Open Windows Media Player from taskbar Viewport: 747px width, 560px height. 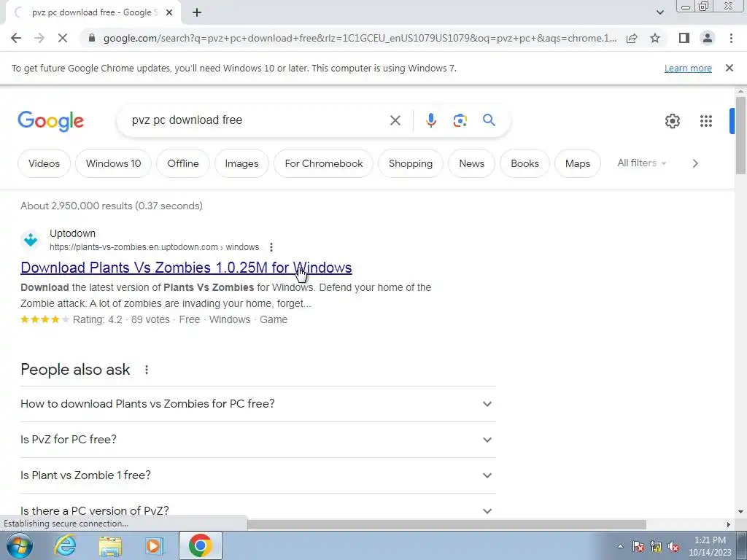click(x=154, y=545)
